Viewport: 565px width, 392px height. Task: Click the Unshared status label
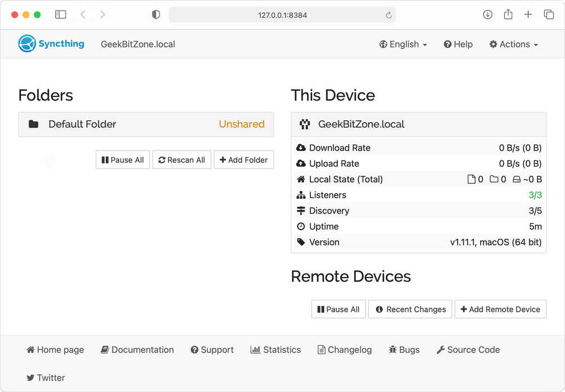point(241,124)
